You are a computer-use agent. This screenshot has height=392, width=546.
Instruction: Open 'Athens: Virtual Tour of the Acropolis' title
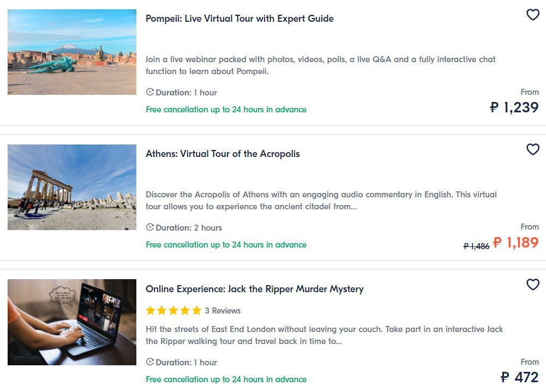(x=223, y=154)
